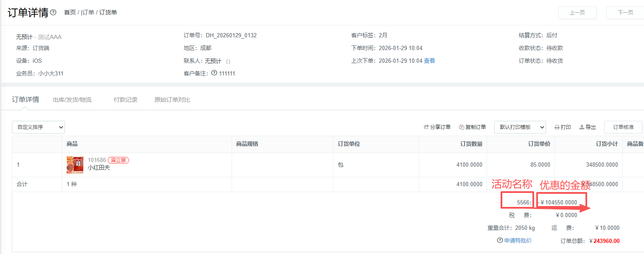View the 付款记录 tab
644x254 pixels.
click(x=126, y=100)
